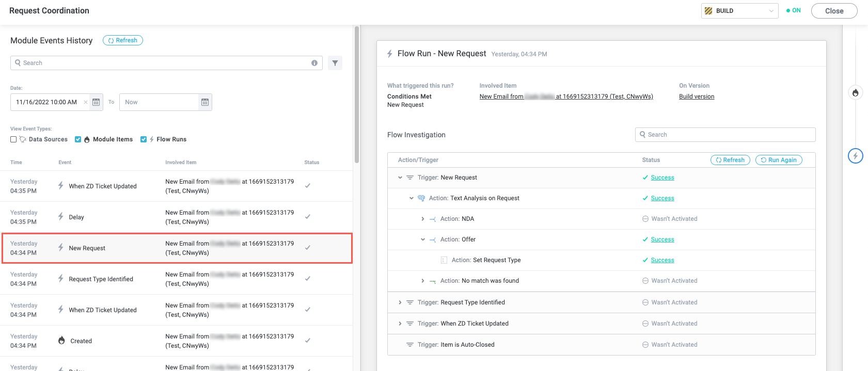Clear the start date with X icon
This screenshot has height=371, width=868.
[86, 102]
